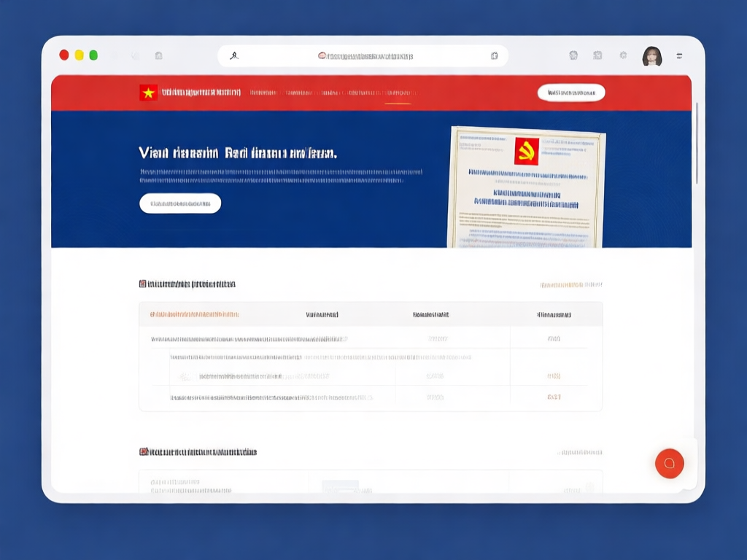Click the orange link right of first section heading
This screenshot has height=560, width=747.
click(570, 285)
